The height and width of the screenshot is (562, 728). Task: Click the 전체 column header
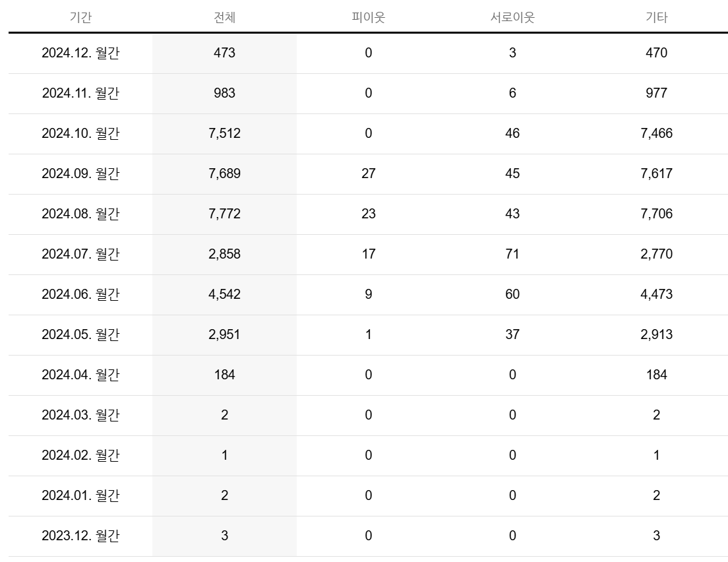point(224,17)
